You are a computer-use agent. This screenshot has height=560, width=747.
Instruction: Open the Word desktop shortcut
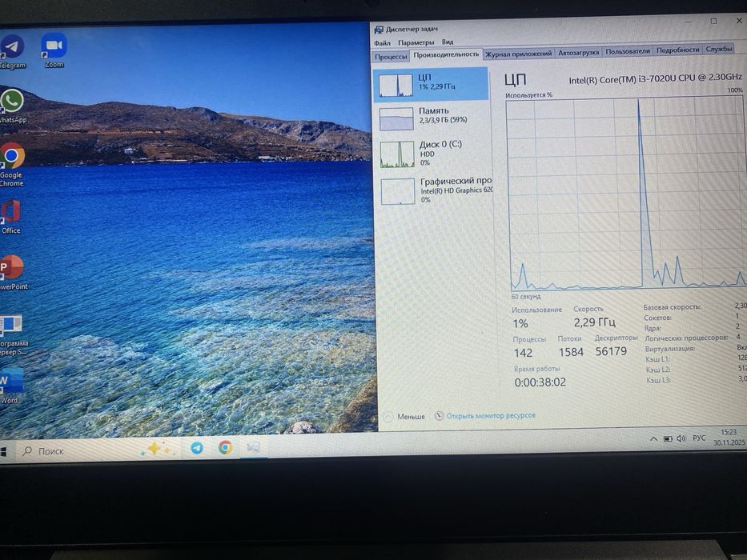click(10, 386)
